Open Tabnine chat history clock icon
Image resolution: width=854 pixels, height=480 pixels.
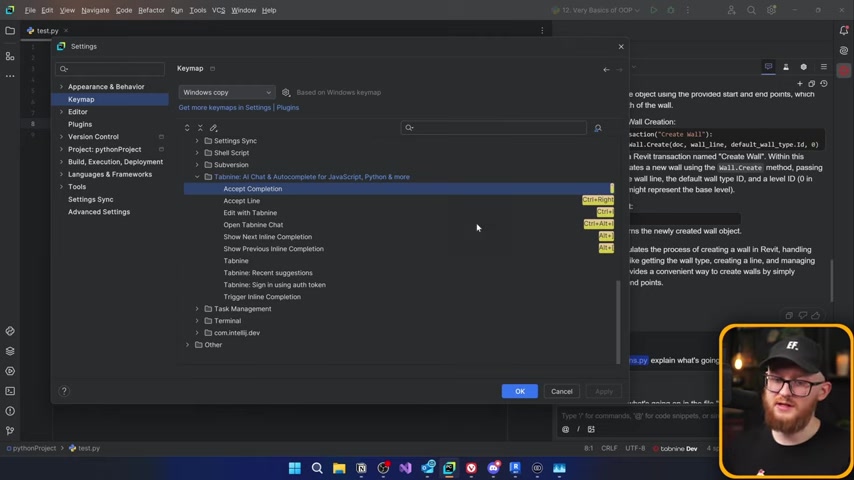tap(824, 84)
